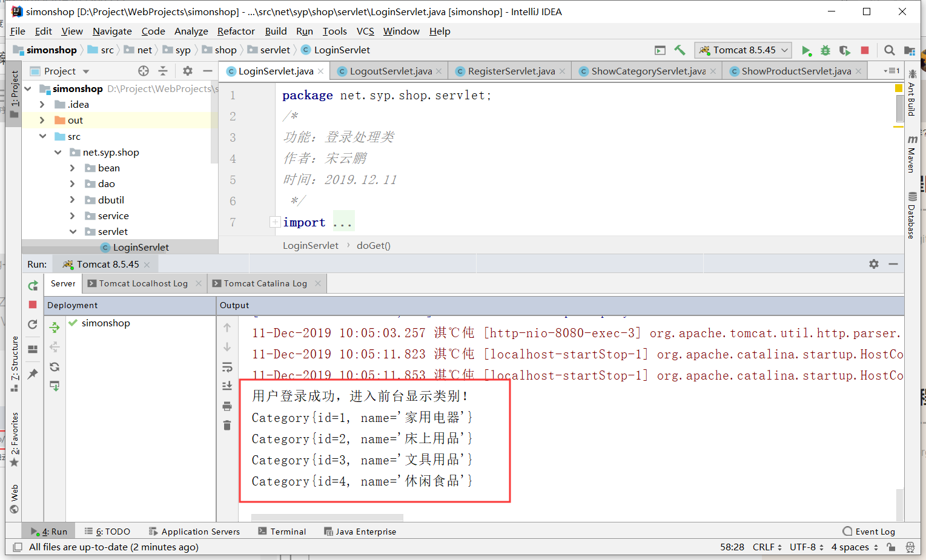Open the Refactor menu

click(x=236, y=31)
